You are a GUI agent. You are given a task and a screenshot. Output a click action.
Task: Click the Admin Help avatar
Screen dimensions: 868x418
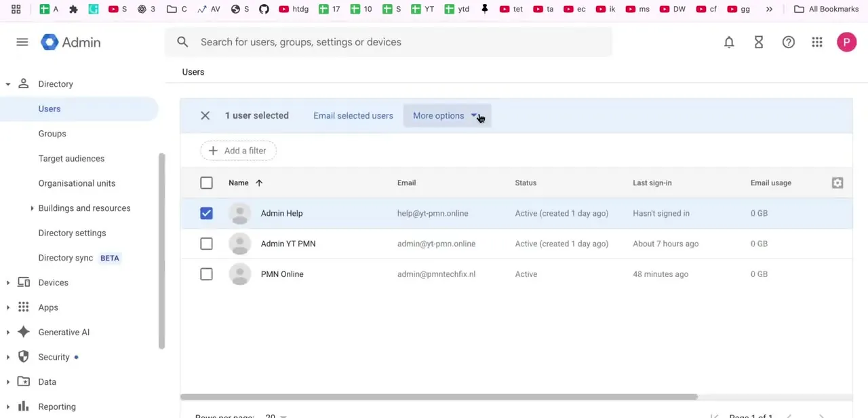pos(239,213)
